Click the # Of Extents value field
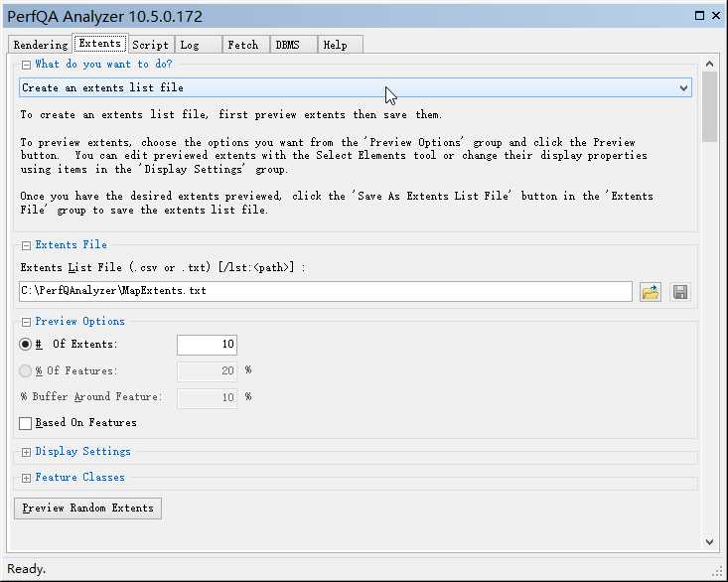Image resolution: width=728 pixels, height=582 pixels. click(x=207, y=345)
